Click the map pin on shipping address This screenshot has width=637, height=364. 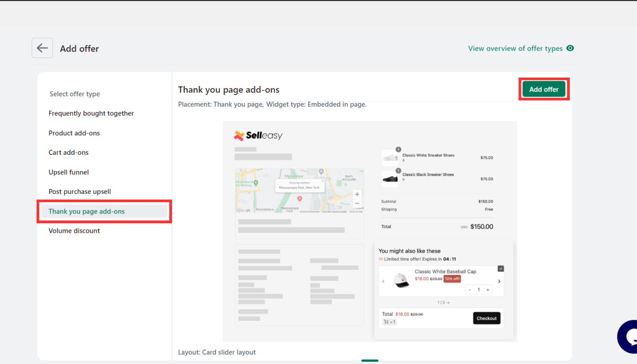coord(300,199)
